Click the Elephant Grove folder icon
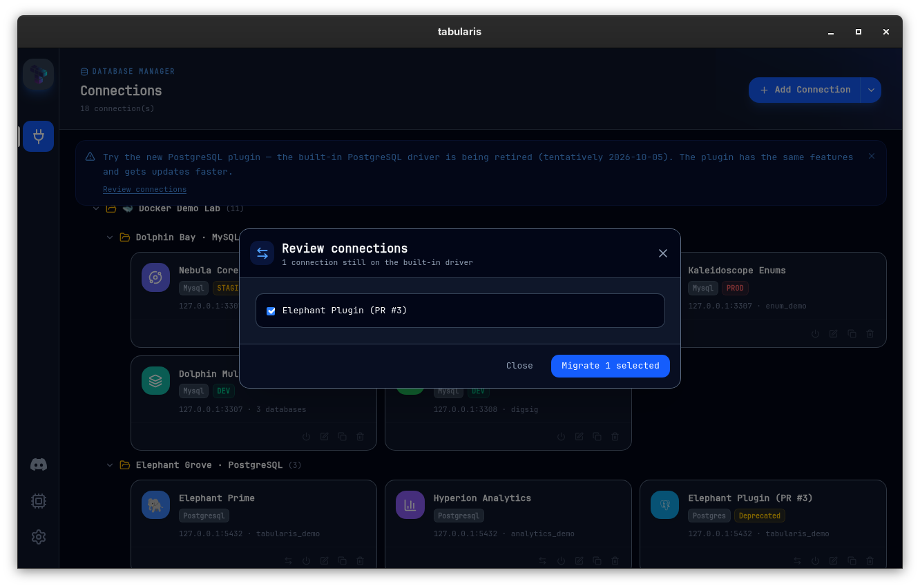The image size is (920, 588). (x=125, y=465)
